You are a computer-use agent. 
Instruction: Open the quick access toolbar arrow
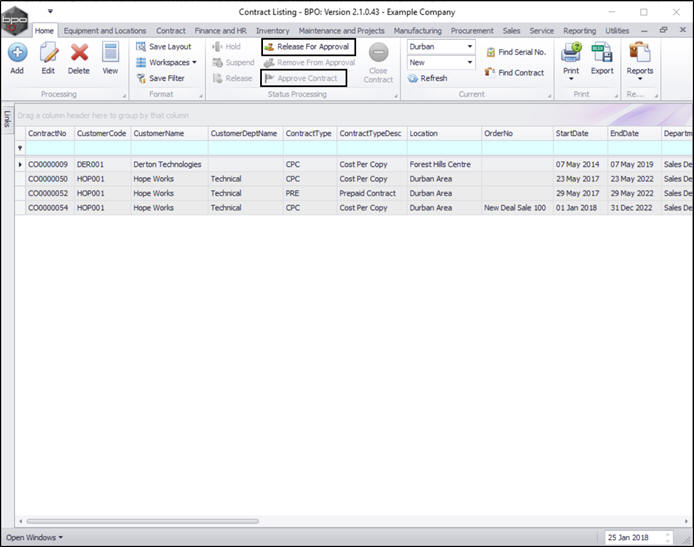point(50,12)
